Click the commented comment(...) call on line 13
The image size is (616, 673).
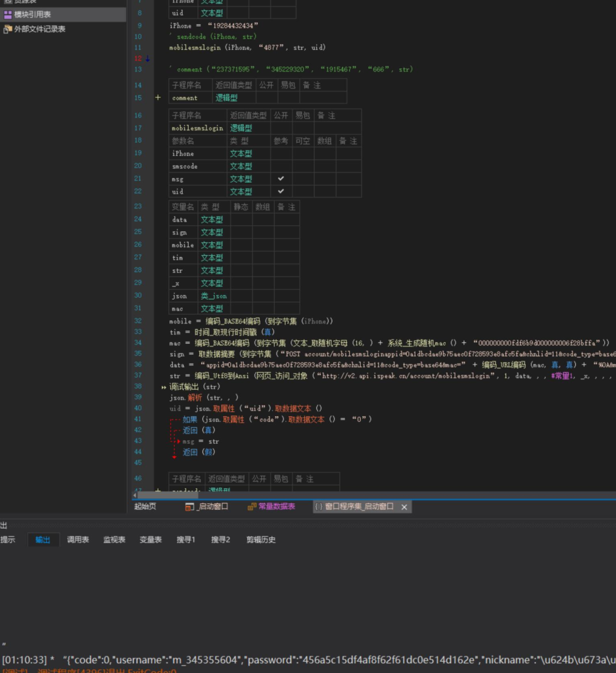[x=291, y=70]
